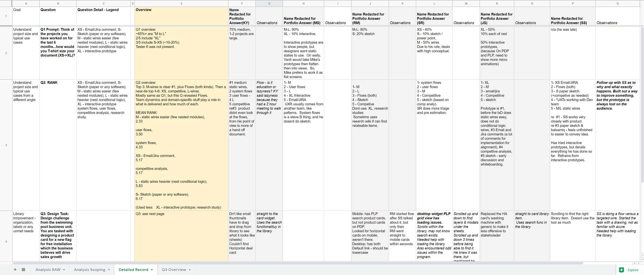The image size is (644, 275).
Task: Add a new sheet with plus icon
Action: click(x=15, y=270)
